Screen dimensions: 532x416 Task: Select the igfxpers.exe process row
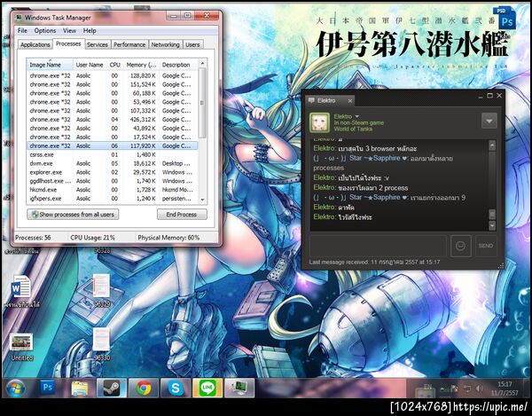pyautogui.click(x=112, y=199)
